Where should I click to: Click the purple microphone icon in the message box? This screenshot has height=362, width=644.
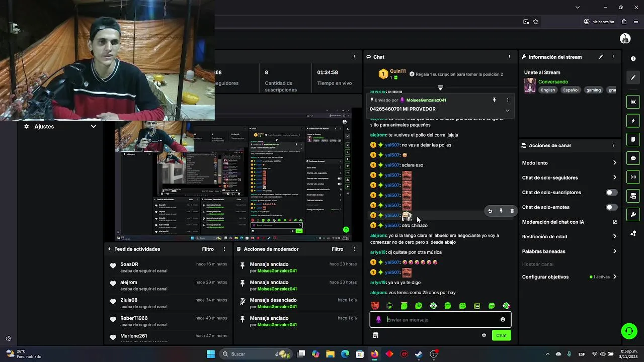coord(379,319)
